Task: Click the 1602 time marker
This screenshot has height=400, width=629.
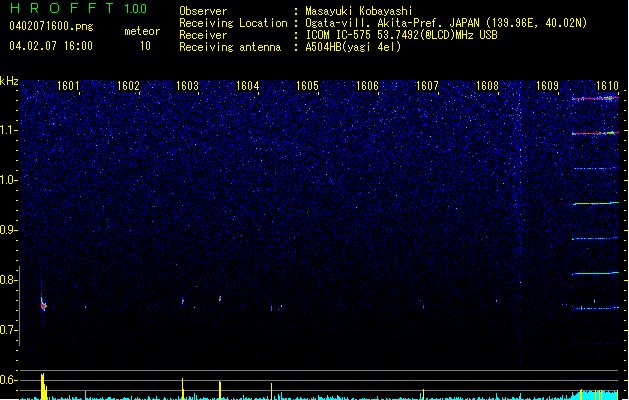Action: point(128,86)
